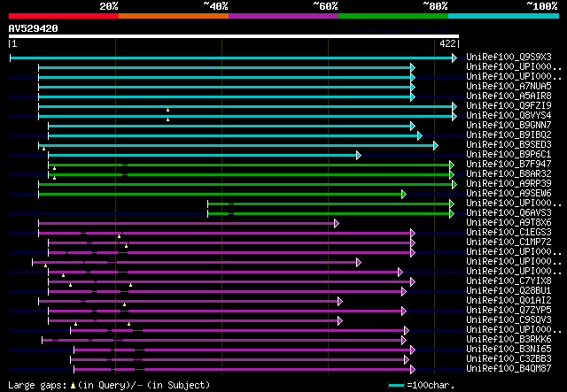Click the cyan arrowhead of the B9IBQ2 alignment

tap(419, 136)
